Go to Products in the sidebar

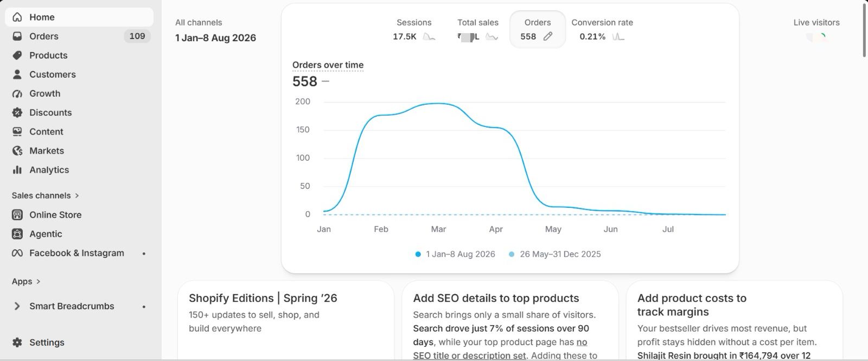pos(79,55)
